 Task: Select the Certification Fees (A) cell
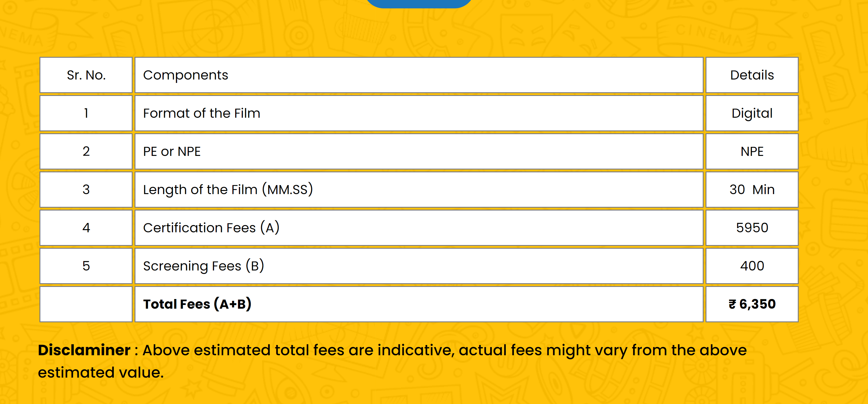(x=211, y=228)
